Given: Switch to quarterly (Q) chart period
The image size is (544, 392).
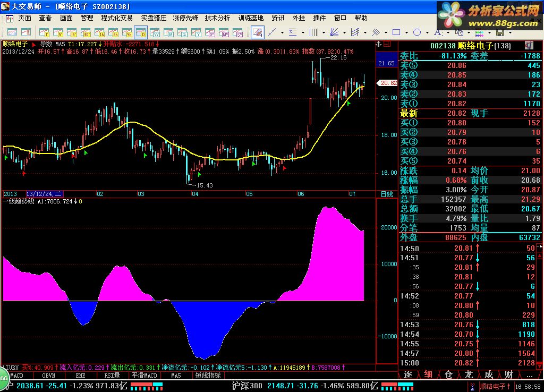Looking at the screenshot, I should (x=183, y=32).
